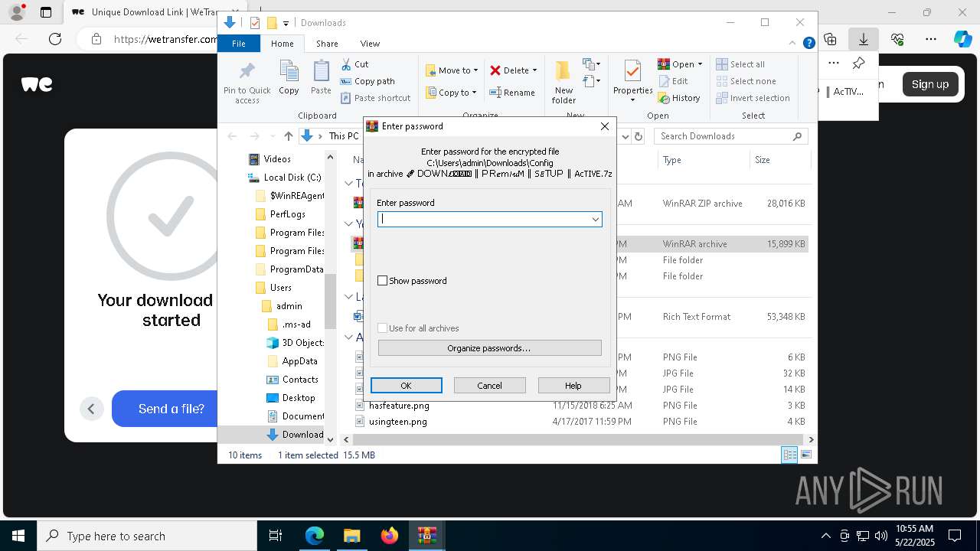Open WinRAR from the taskbar
980x551 pixels.
point(426,536)
